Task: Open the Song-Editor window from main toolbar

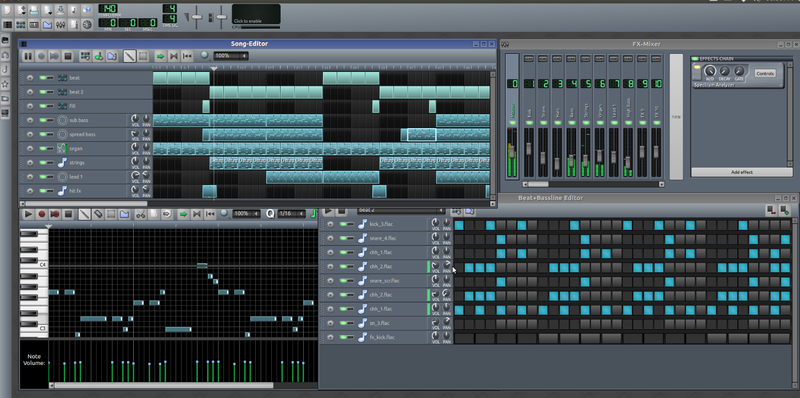Action: [8, 24]
